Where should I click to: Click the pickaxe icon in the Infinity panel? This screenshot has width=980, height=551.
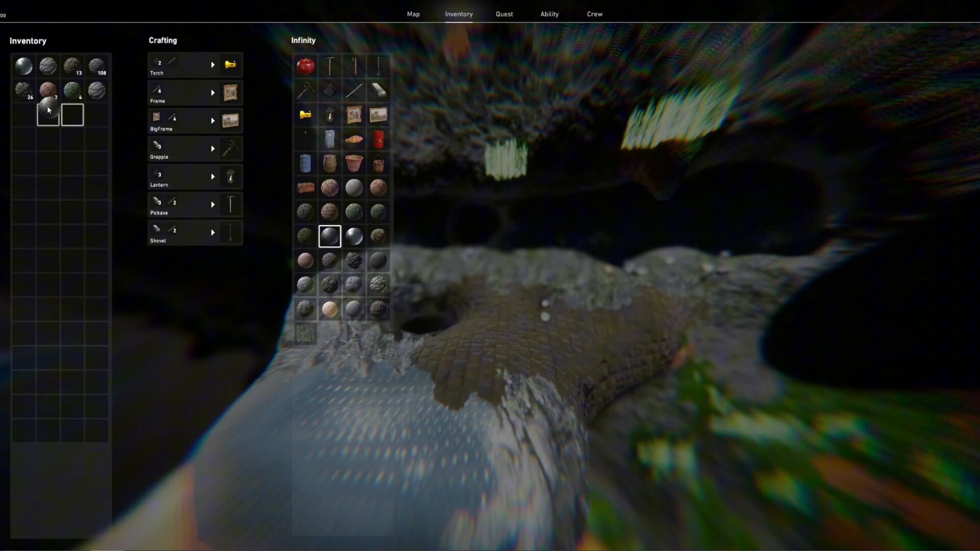pos(330,66)
